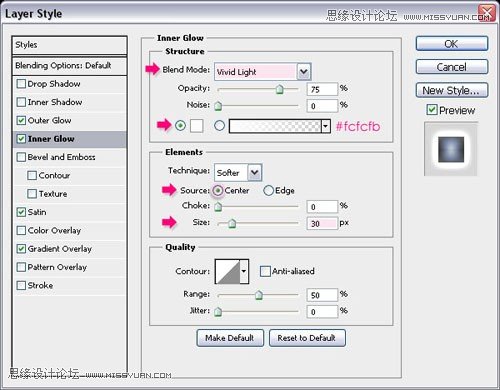
Task: Click the New Style... button
Action: [452, 90]
